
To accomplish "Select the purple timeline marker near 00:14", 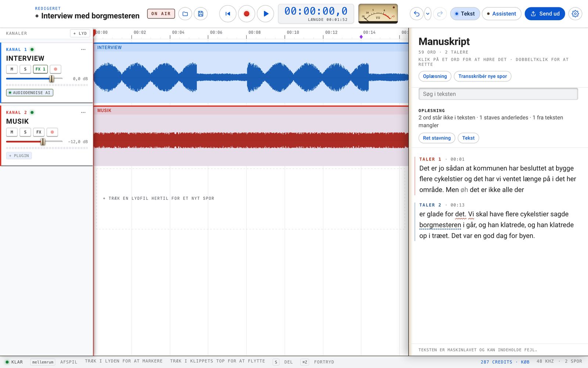I will click(361, 37).
